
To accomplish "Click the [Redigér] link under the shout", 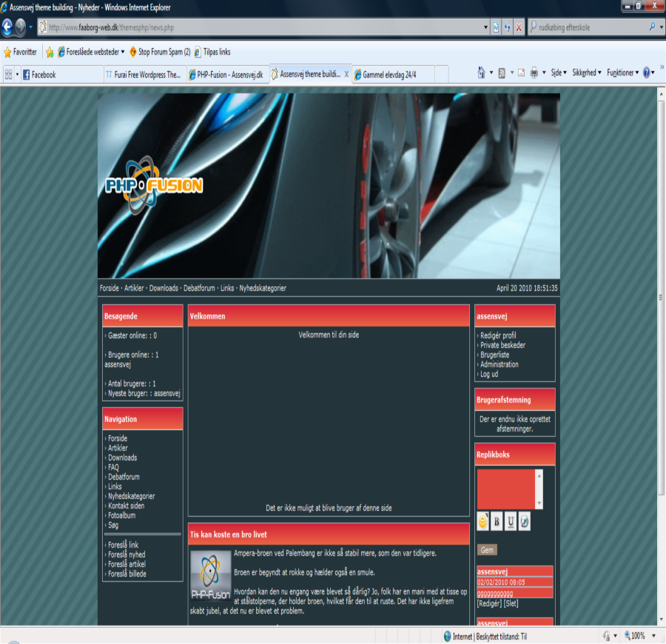I will pyautogui.click(x=489, y=603).
